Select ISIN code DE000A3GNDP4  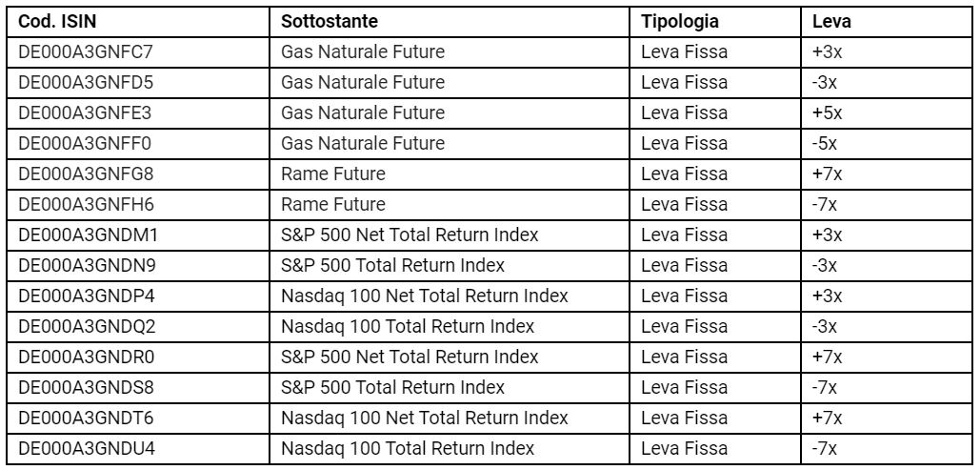[x=87, y=296]
